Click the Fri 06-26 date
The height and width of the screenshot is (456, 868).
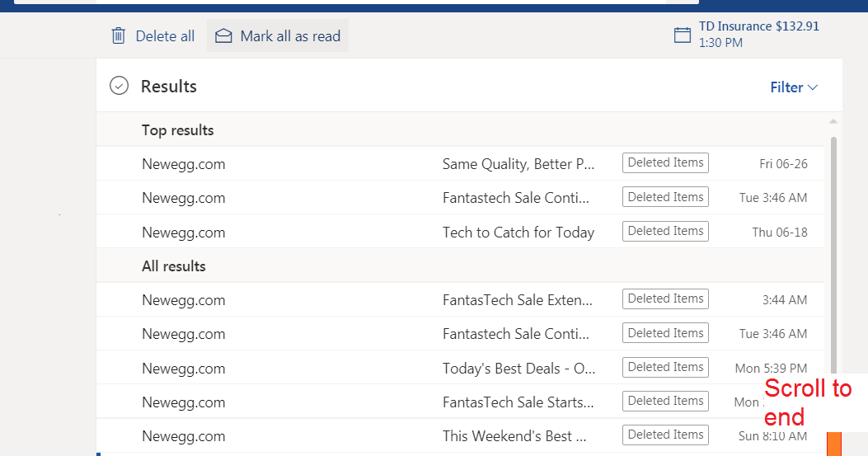tap(783, 164)
